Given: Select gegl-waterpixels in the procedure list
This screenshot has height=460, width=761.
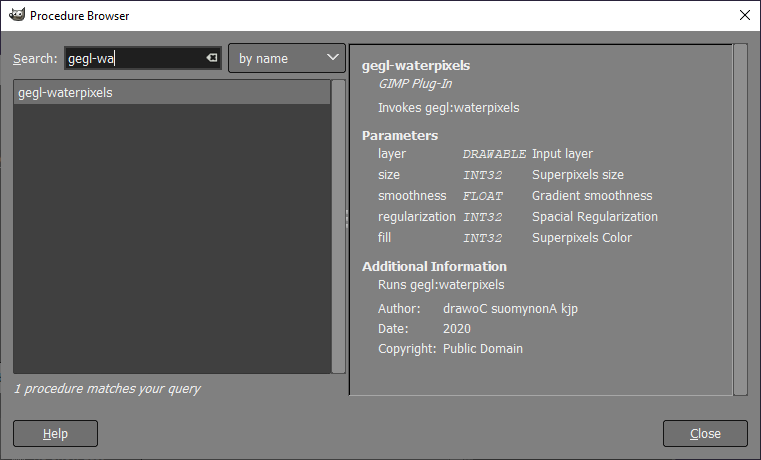Looking at the screenshot, I should coord(172,93).
